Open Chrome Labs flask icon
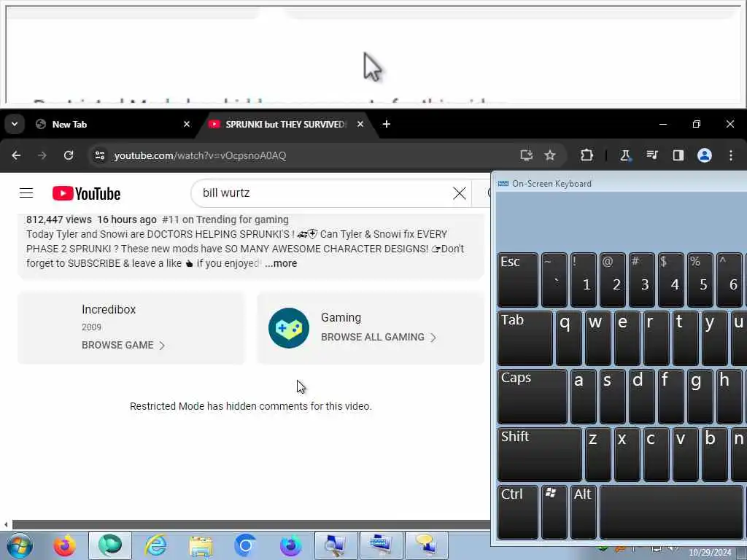Screen dimensions: 747x560 tap(625, 155)
